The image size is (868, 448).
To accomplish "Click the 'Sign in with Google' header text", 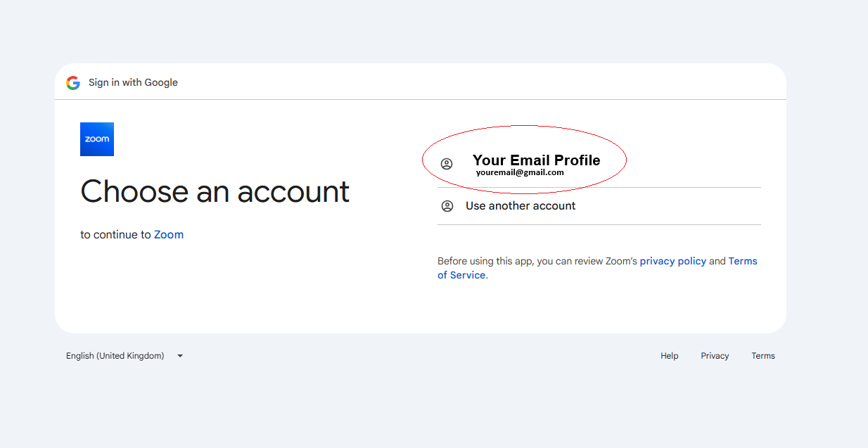I will (x=133, y=83).
